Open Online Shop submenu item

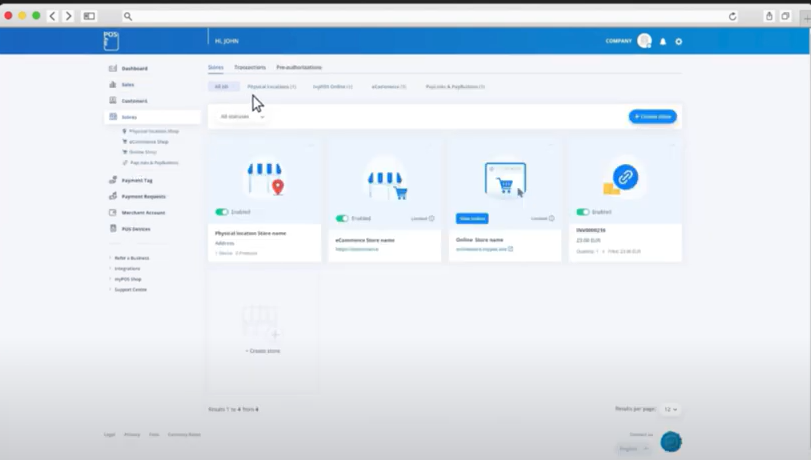pyautogui.click(x=142, y=152)
